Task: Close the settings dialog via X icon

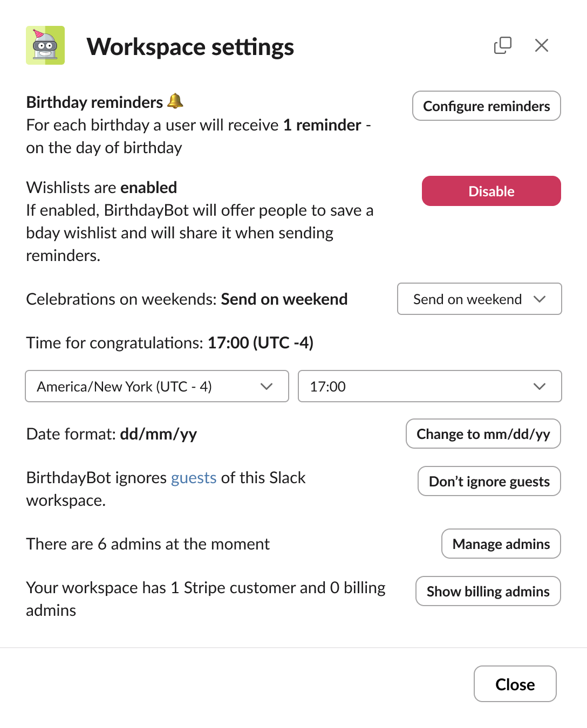Action: coord(542,45)
